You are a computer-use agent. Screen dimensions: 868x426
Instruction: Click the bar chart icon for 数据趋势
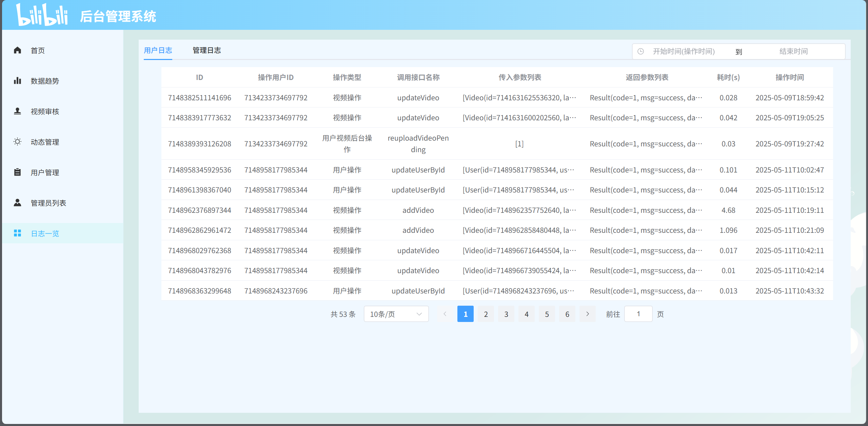point(17,81)
